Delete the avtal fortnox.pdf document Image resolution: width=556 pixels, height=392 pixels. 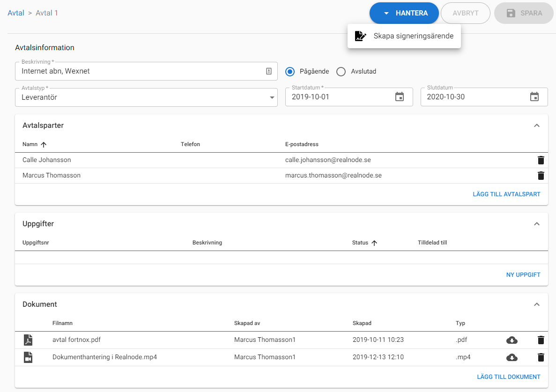(541, 340)
